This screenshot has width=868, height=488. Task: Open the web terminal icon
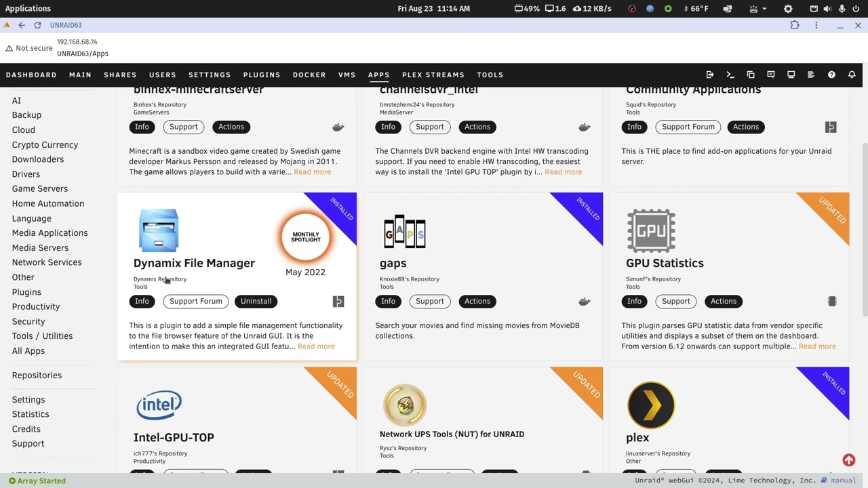click(x=730, y=75)
